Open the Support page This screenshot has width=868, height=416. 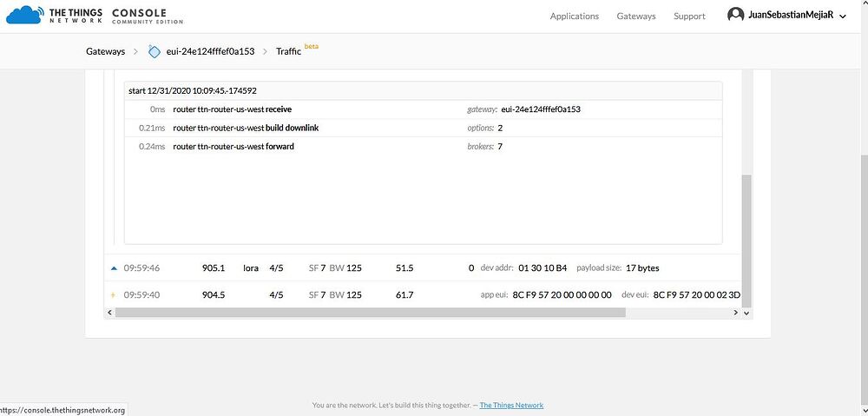[689, 16]
